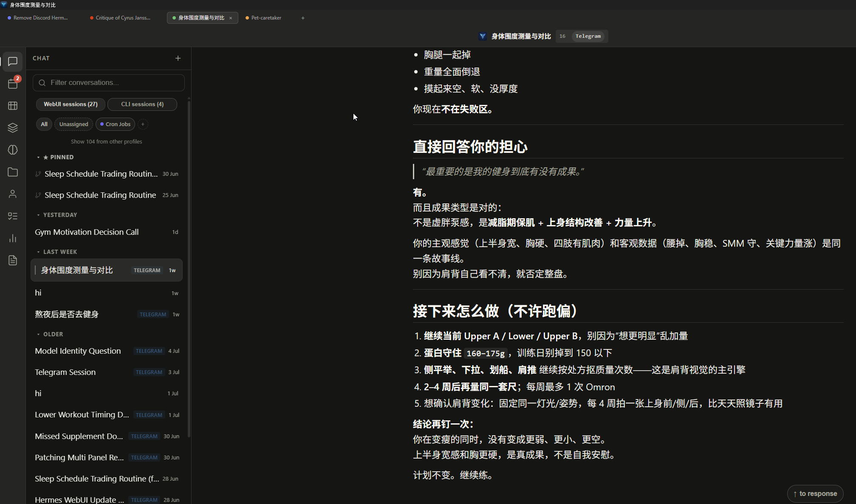
Task: Open the brain memory icon in sidebar
Action: click(13, 150)
